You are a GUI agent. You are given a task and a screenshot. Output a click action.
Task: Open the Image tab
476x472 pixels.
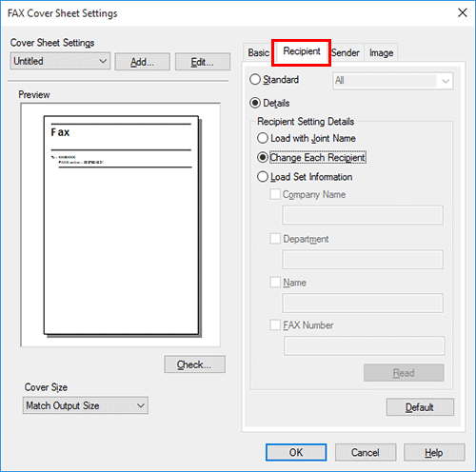(x=381, y=52)
